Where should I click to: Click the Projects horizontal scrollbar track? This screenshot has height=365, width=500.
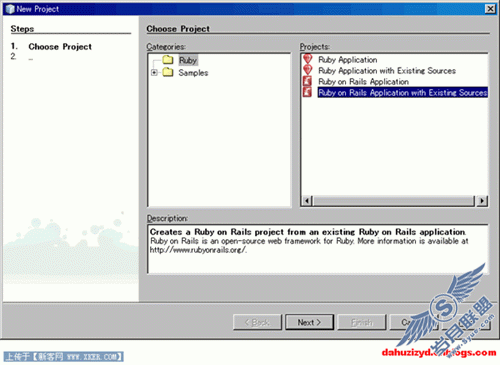pyautogui.click(x=394, y=201)
